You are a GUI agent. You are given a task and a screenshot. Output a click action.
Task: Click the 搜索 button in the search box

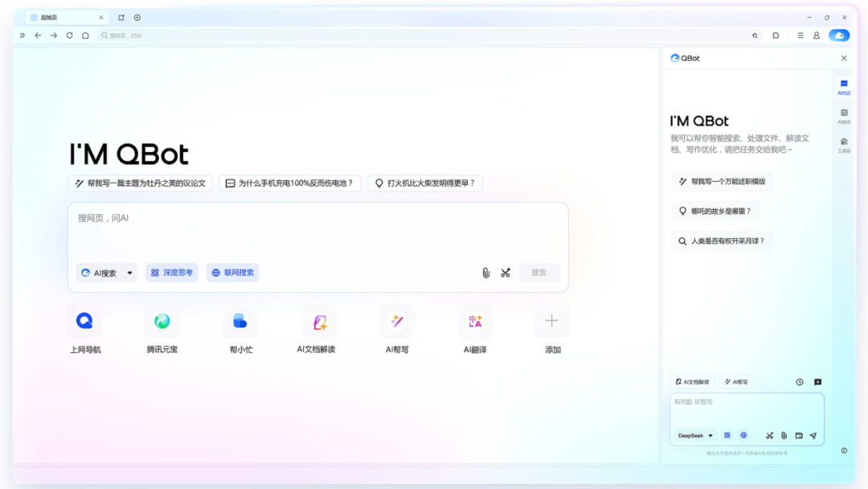click(538, 273)
